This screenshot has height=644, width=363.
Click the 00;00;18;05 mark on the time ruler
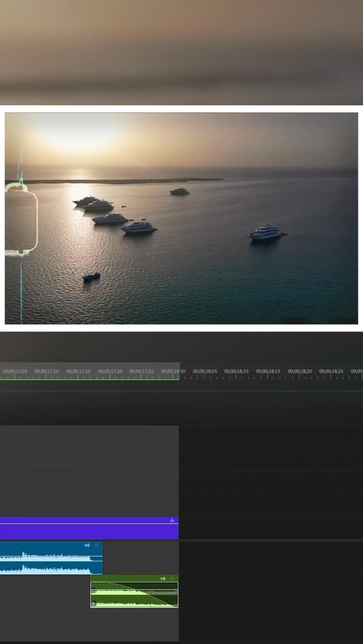205,371
